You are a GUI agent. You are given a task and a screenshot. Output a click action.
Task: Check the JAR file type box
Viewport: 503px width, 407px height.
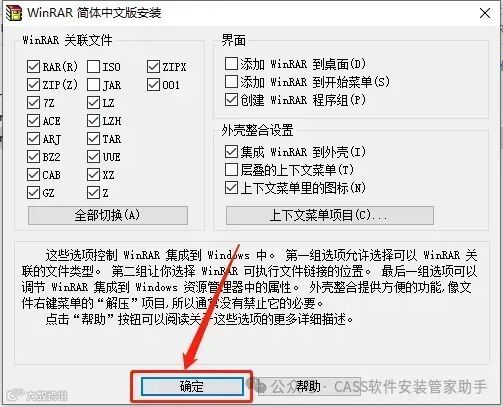pos(93,85)
